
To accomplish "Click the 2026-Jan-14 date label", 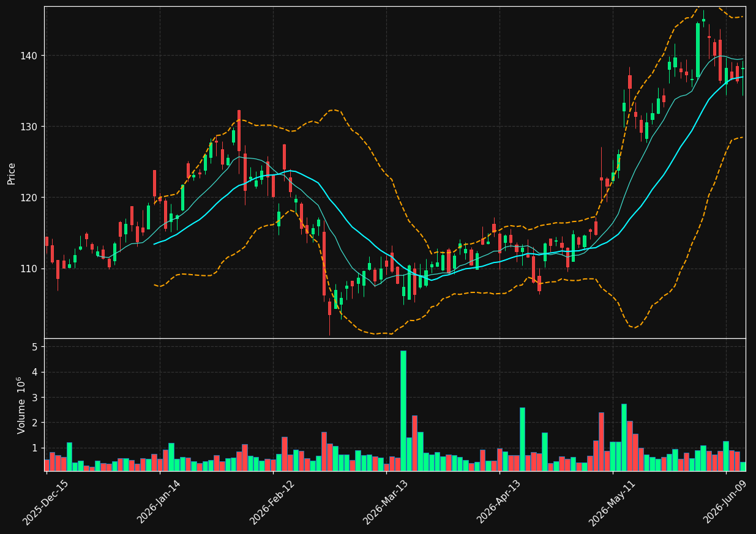I will 159,502.
